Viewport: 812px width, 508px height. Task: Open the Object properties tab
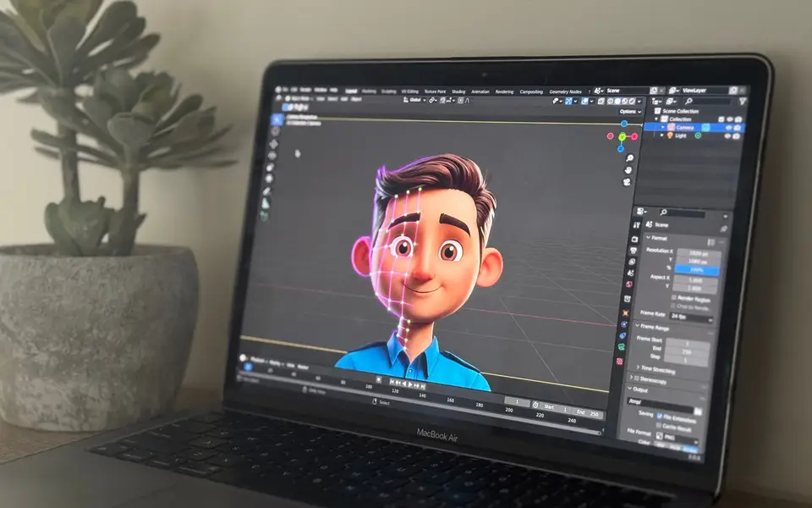point(625,312)
